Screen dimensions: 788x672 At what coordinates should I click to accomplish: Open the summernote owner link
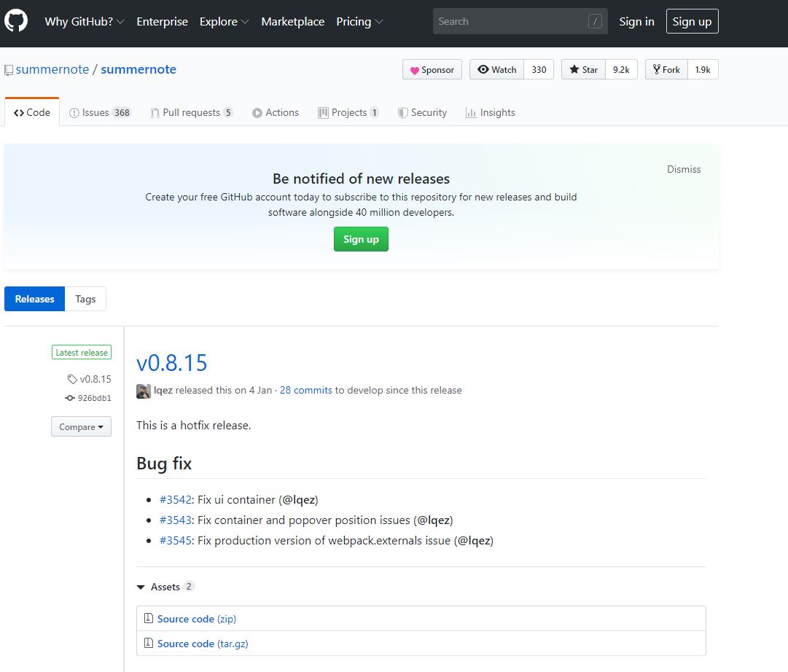pos(52,69)
